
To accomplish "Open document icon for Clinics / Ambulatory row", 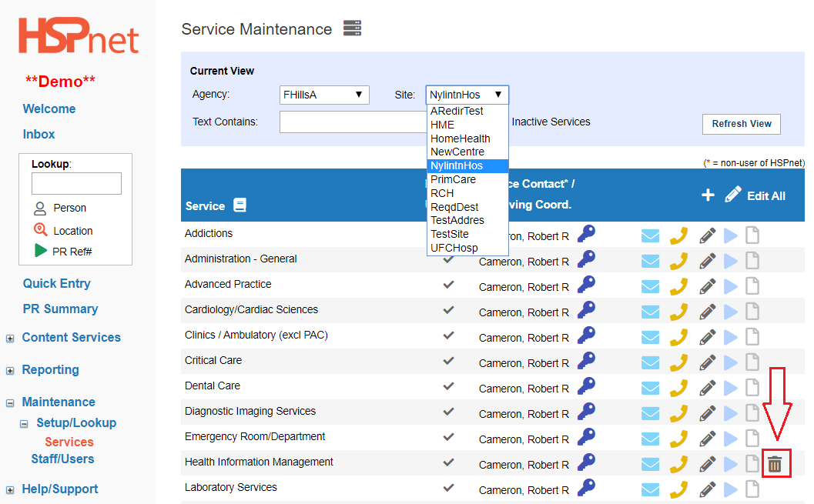I will pyautogui.click(x=752, y=336).
